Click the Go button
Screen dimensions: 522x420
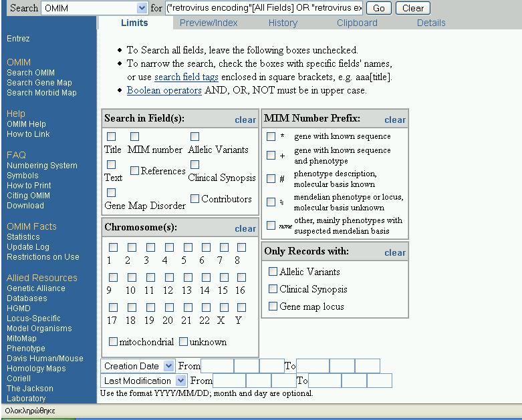coord(379,8)
